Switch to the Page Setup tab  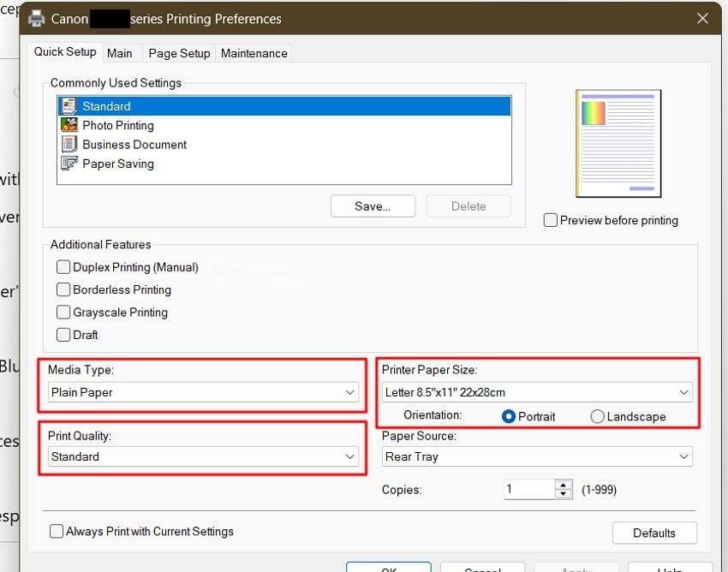179,53
